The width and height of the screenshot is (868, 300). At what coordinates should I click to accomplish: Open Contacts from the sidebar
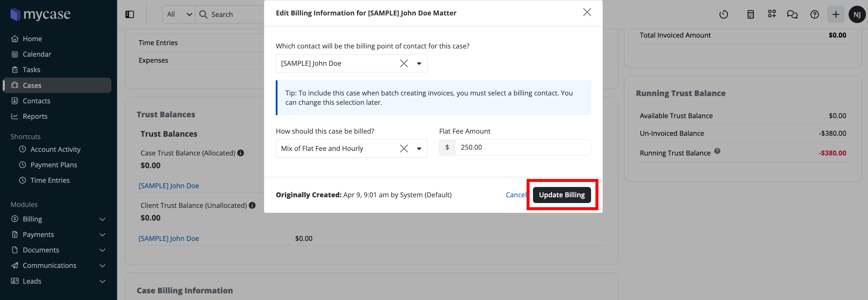(x=36, y=101)
